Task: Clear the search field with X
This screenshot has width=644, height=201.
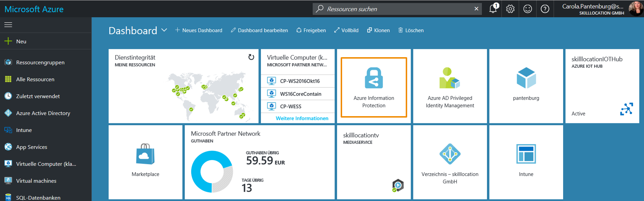Action: point(476,9)
